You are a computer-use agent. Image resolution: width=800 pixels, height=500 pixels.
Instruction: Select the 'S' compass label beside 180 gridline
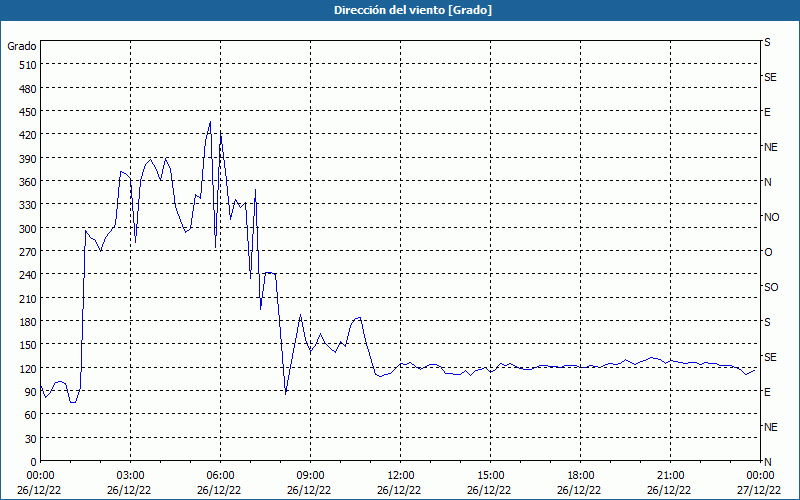[x=767, y=322]
